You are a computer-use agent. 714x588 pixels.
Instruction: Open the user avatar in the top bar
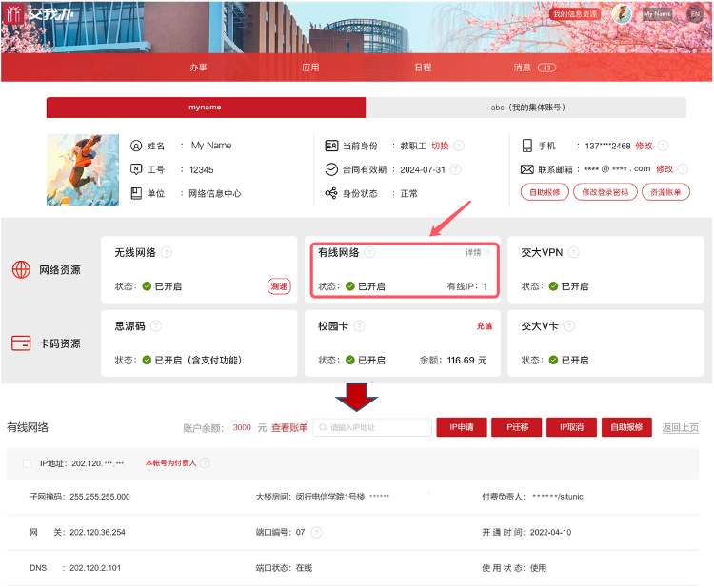coord(622,14)
